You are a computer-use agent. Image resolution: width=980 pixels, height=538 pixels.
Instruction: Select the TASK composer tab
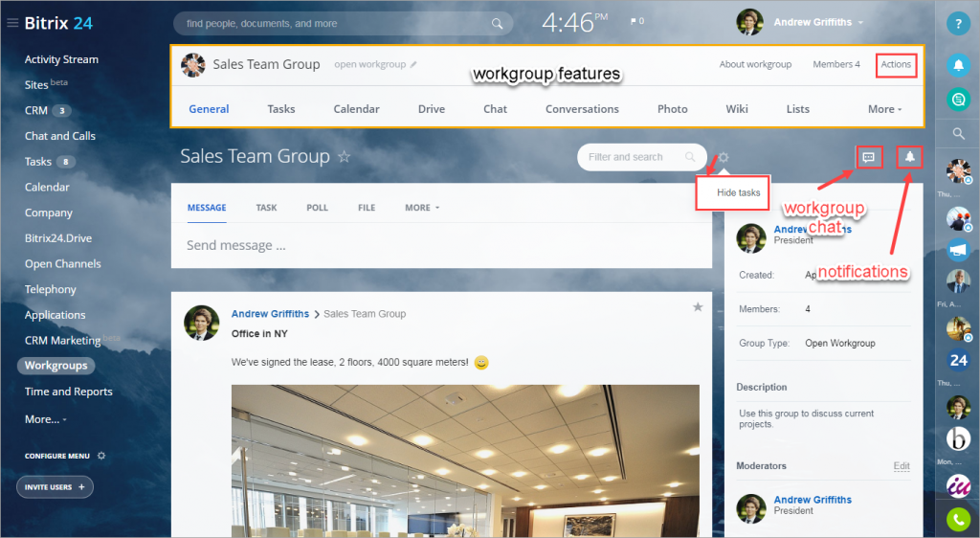tap(266, 208)
